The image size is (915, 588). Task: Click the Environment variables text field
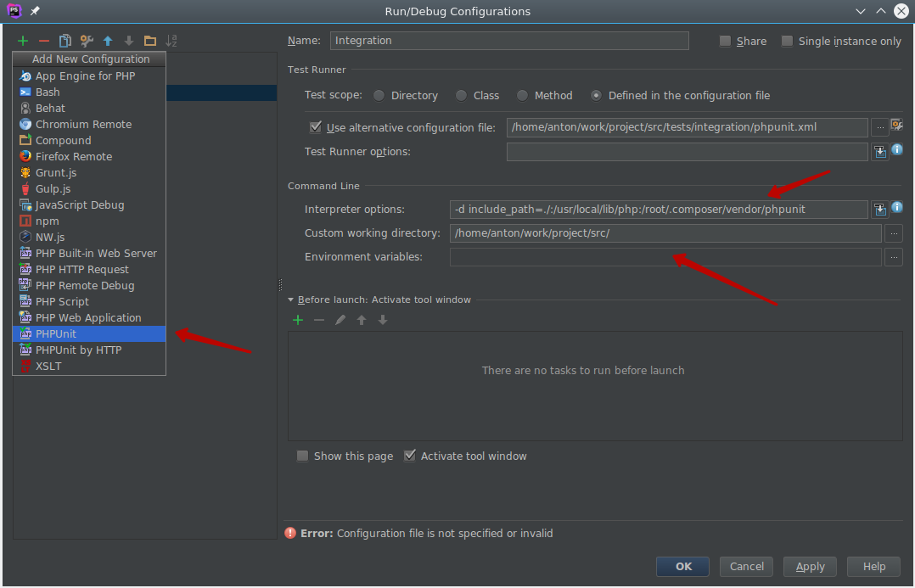click(x=665, y=257)
